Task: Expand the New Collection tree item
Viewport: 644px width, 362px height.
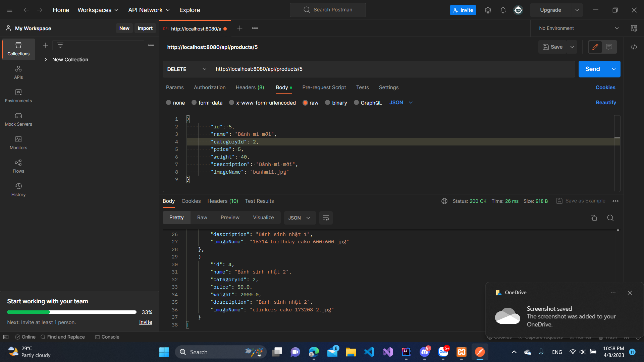Action: tap(46, 59)
